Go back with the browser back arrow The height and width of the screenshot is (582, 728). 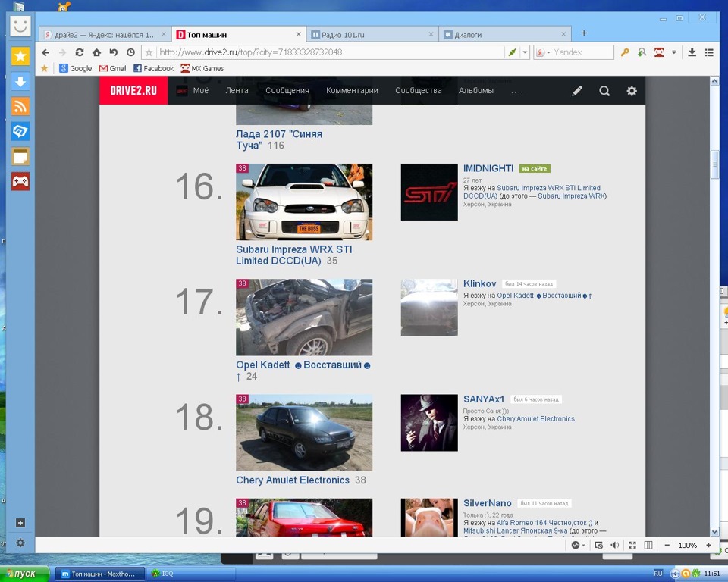(45, 52)
